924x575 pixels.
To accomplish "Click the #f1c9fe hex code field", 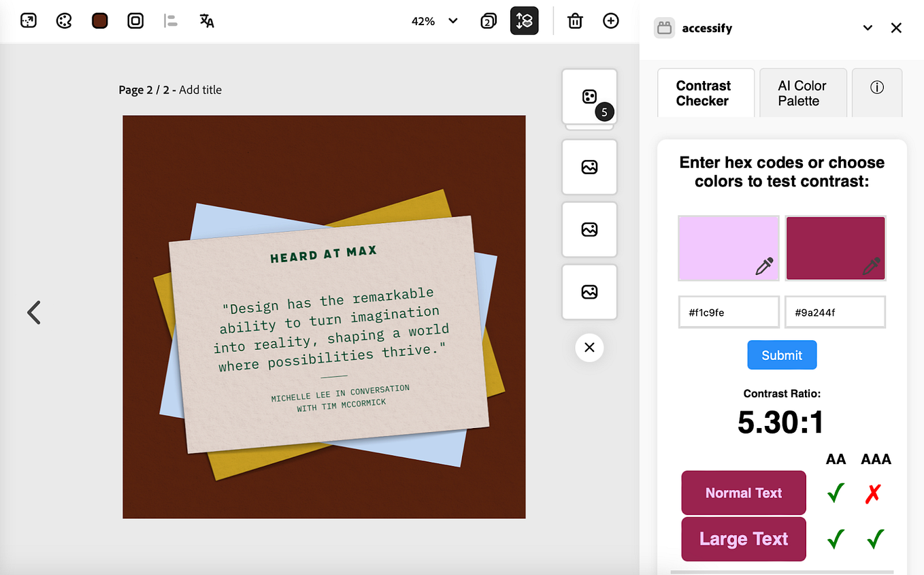I will (728, 312).
